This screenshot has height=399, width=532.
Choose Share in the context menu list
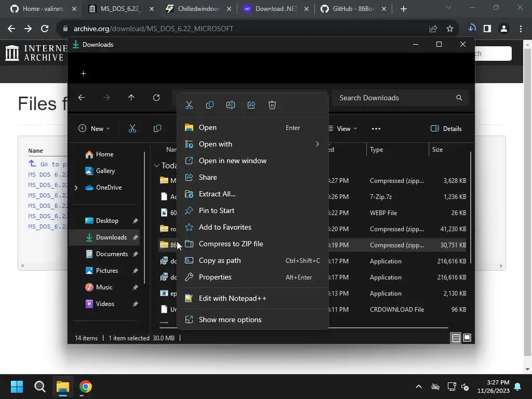point(252,178)
